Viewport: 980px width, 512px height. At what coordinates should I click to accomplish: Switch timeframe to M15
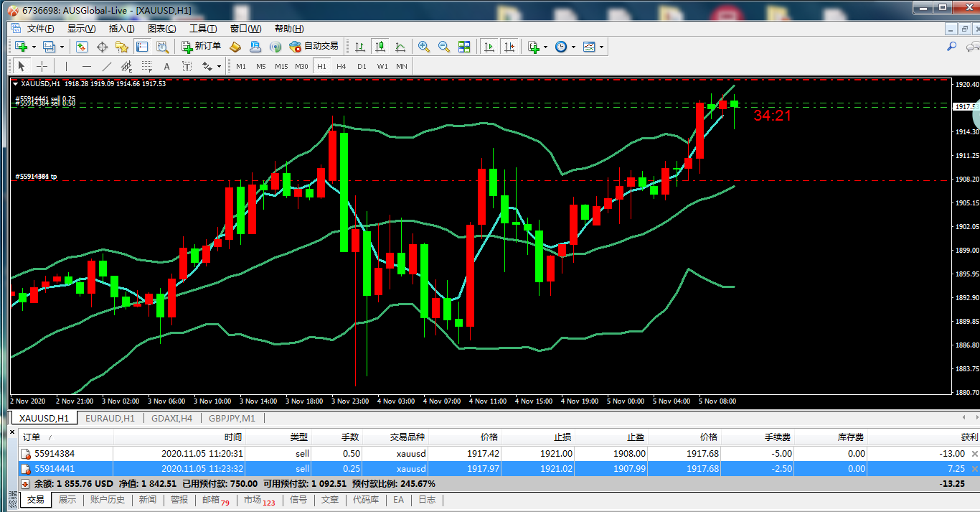click(281, 66)
